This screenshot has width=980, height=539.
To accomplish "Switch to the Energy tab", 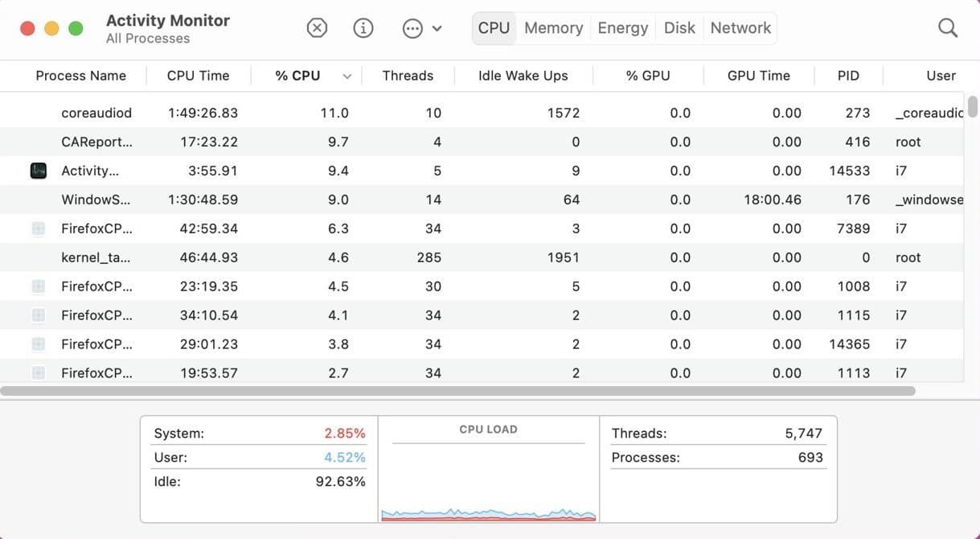I will pos(622,28).
